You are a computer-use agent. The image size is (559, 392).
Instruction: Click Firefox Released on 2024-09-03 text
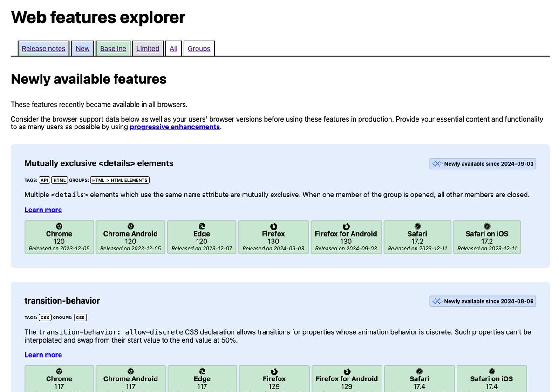(x=273, y=249)
